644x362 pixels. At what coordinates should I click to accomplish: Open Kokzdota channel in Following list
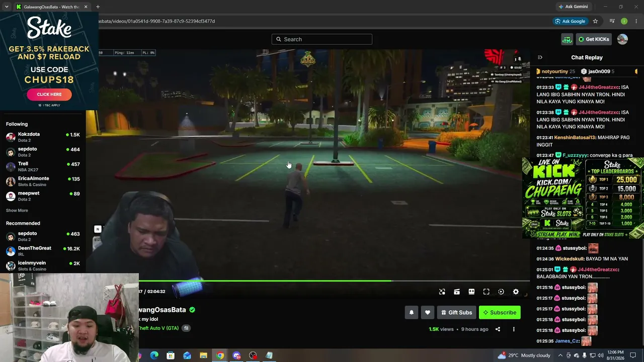43,137
